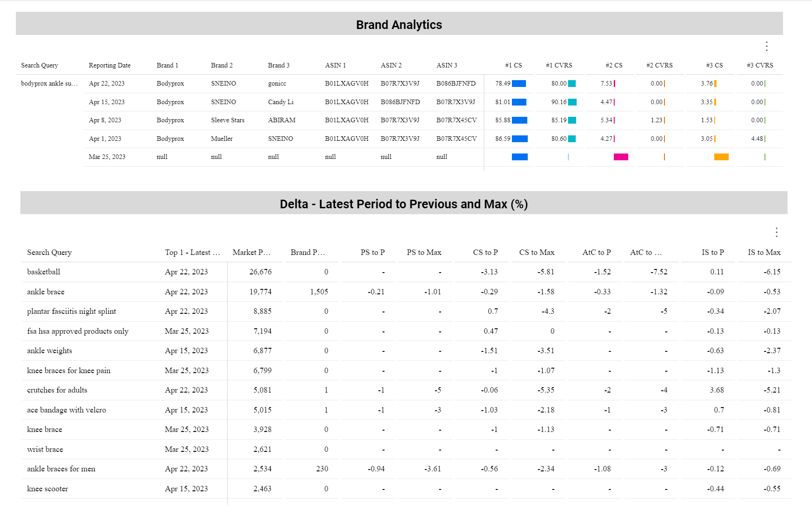Click the 86.59 #1 CS value
The image size is (812, 518).
502,139
